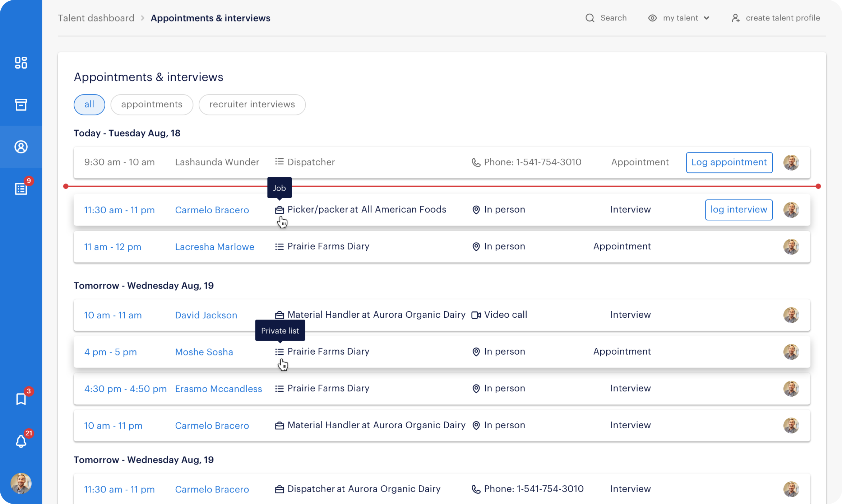The width and height of the screenshot is (842, 504).
Task: Click log interview button
Action: [x=739, y=210]
